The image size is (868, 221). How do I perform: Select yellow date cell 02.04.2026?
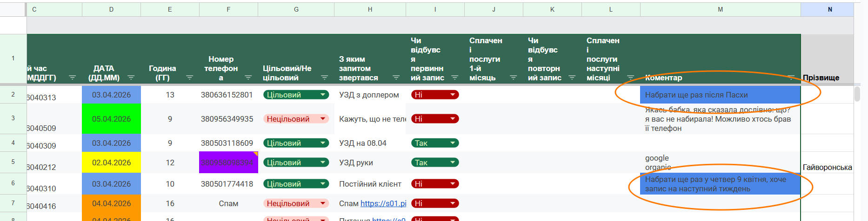pos(111,162)
